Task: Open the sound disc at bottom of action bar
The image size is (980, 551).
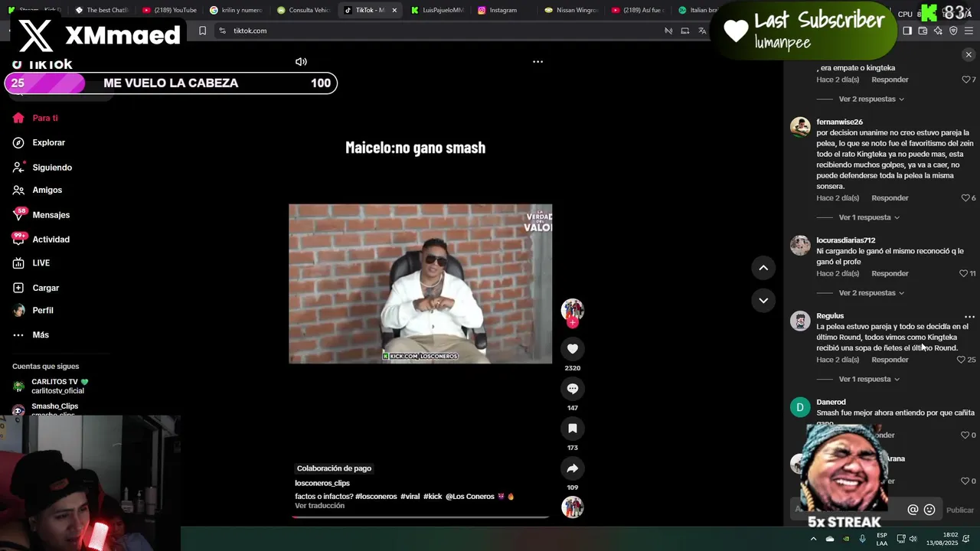Action: [x=572, y=507]
